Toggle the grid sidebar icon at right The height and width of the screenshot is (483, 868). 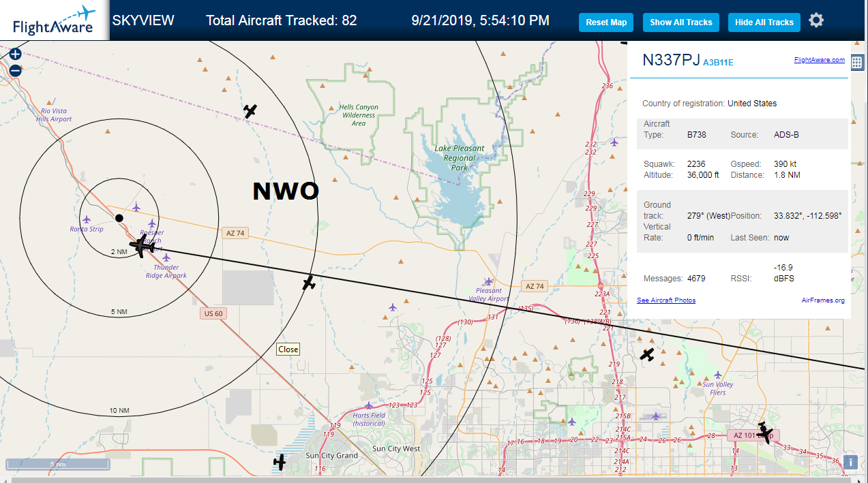click(858, 62)
